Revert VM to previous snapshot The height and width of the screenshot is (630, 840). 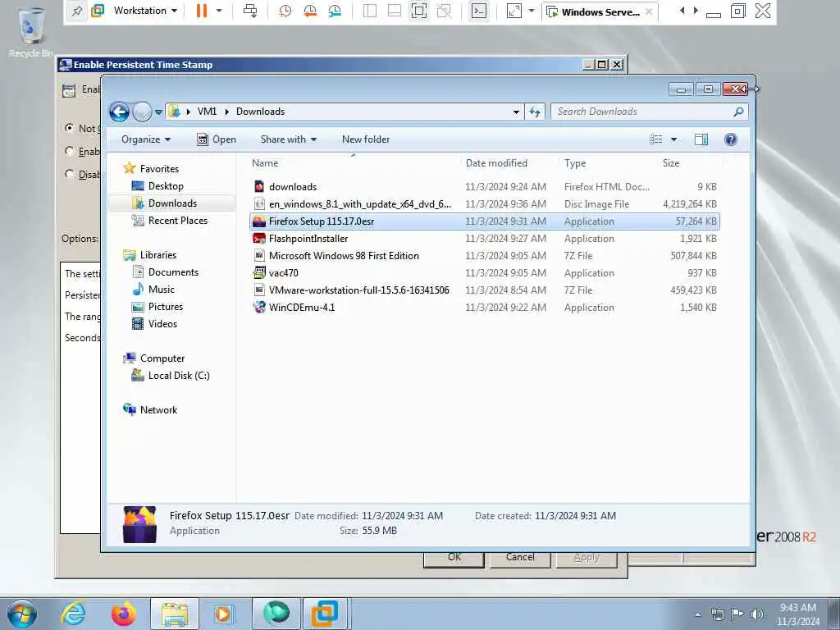(x=309, y=11)
